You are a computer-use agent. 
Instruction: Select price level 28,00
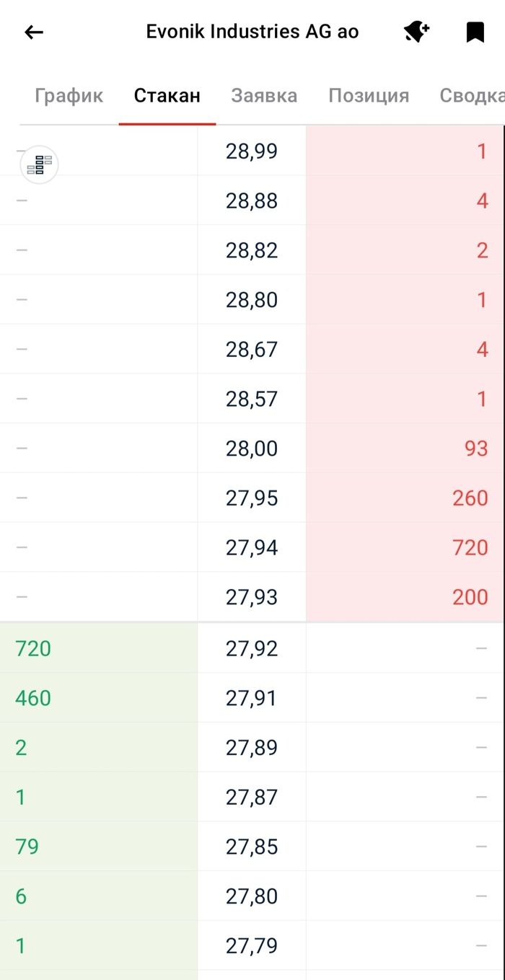252,449
